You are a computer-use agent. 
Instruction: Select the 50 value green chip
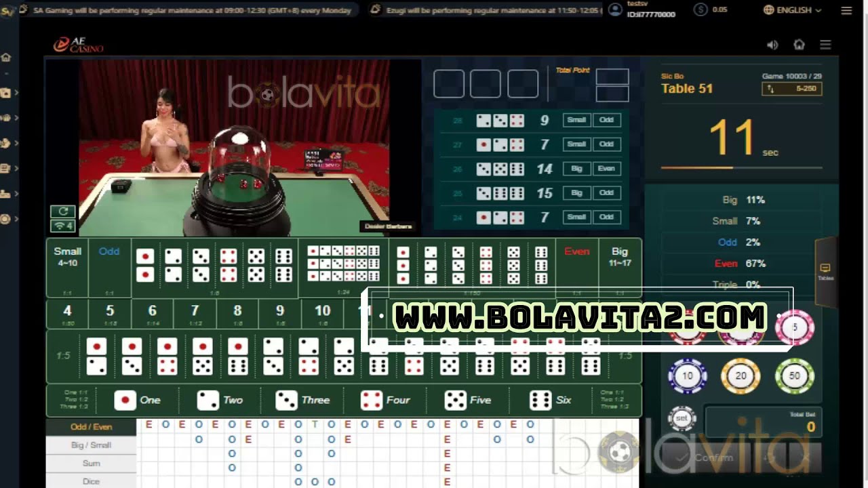794,376
